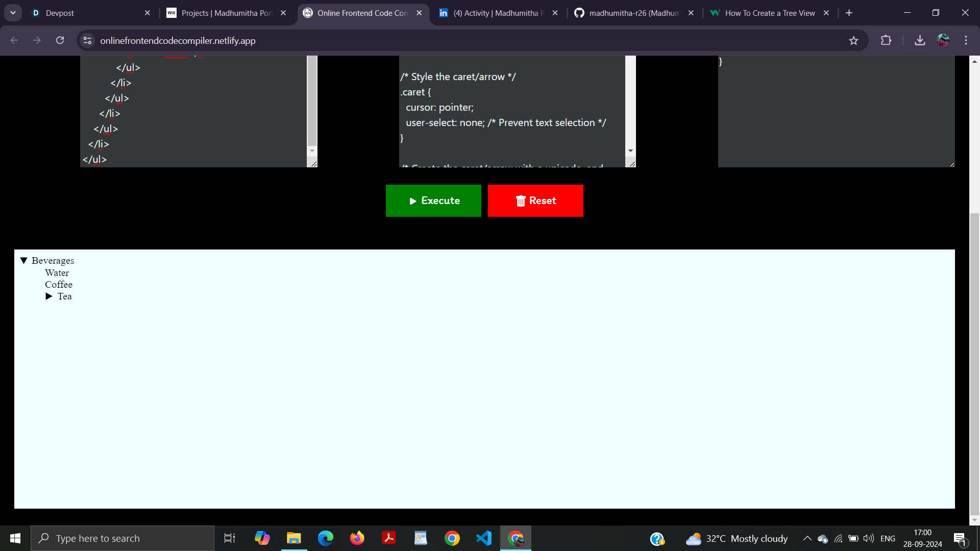The width and height of the screenshot is (980, 551).
Task: Click the red Reset button
Action: coord(535,201)
